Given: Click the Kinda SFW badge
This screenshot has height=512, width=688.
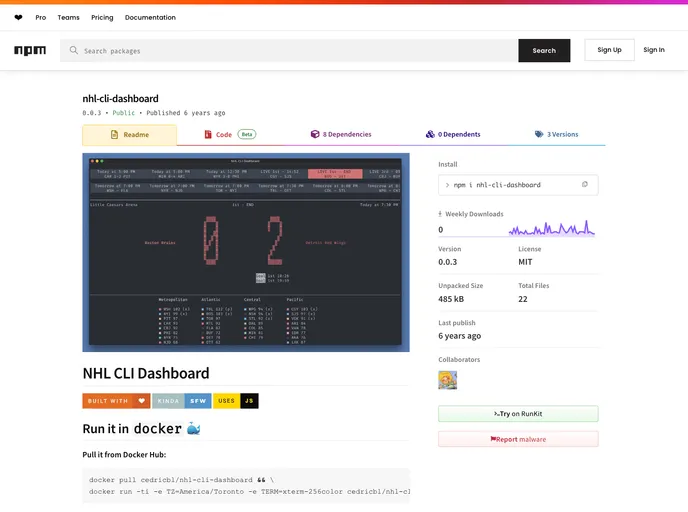Looking at the screenshot, I should tap(182, 401).
